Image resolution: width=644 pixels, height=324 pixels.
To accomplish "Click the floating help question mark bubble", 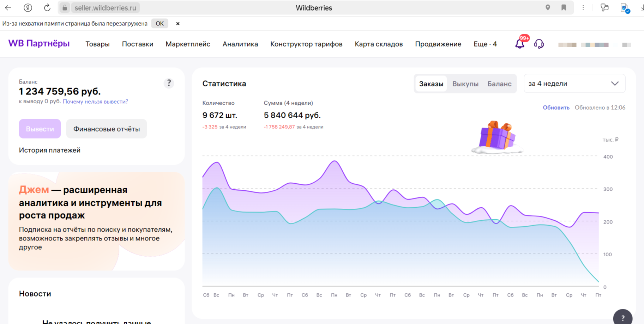I will [622, 317].
